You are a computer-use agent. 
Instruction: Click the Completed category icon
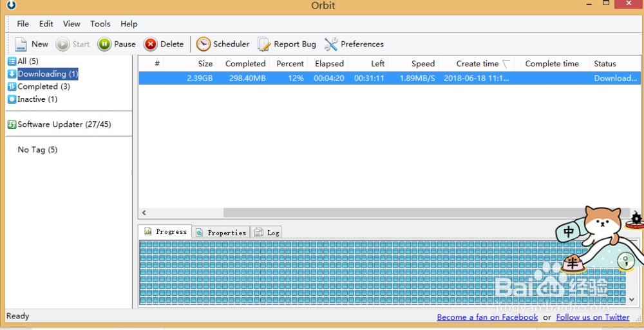click(x=12, y=87)
